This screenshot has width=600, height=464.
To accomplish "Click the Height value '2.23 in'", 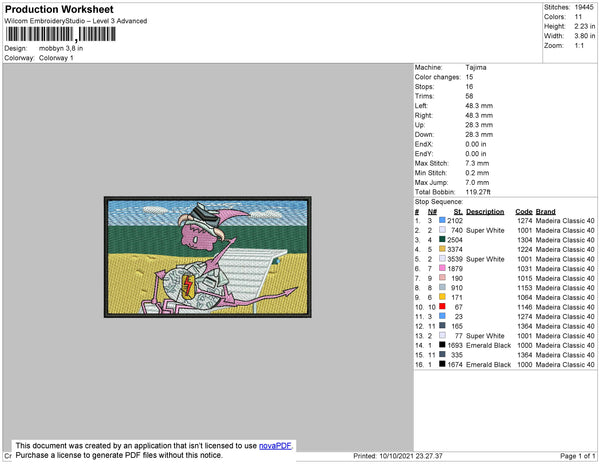I will pos(584,26).
